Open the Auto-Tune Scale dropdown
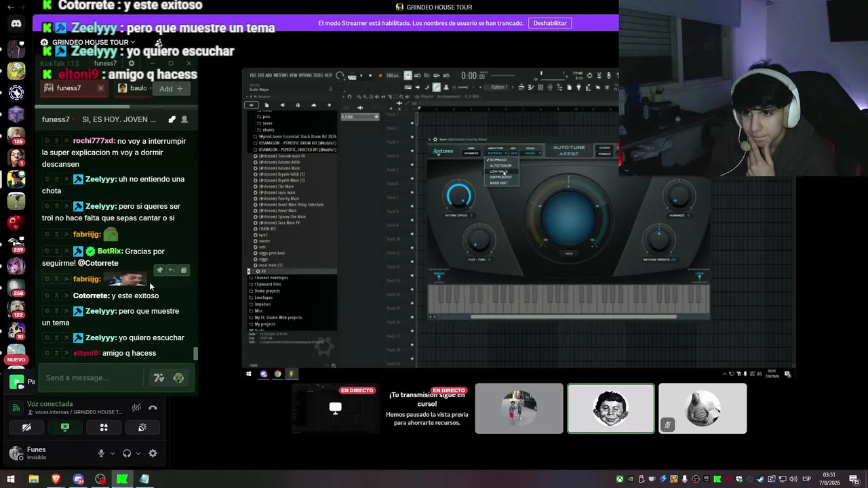868x488 pixels. point(531,153)
